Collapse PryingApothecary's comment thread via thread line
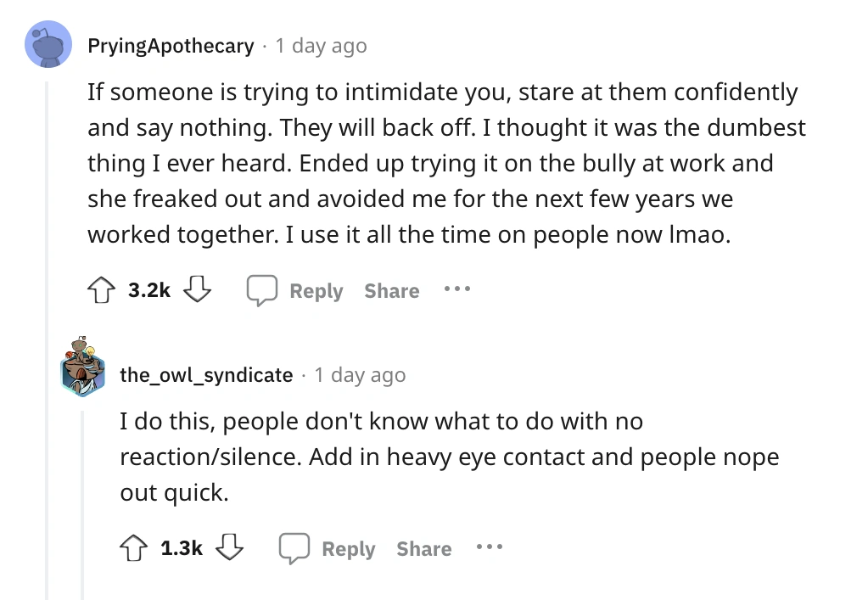The height and width of the screenshot is (600, 868). (48, 339)
